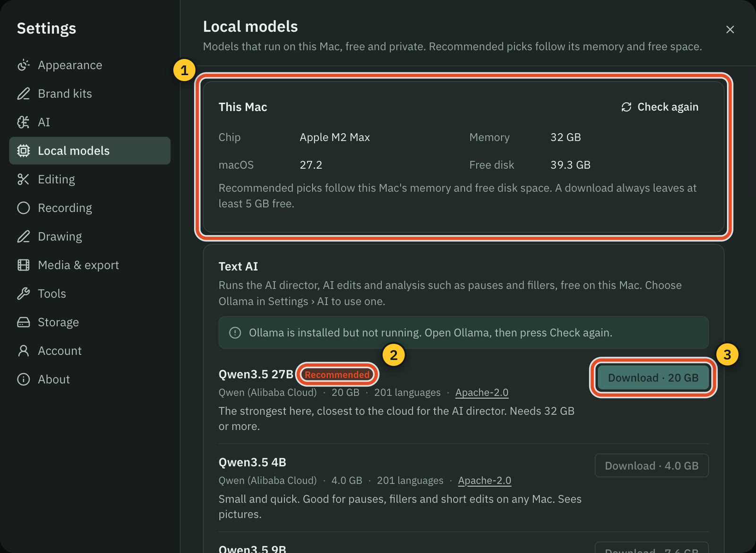This screenshot has width=756, height=553.
Task: Select Media & export in sidebar
Action: (90, 265)
